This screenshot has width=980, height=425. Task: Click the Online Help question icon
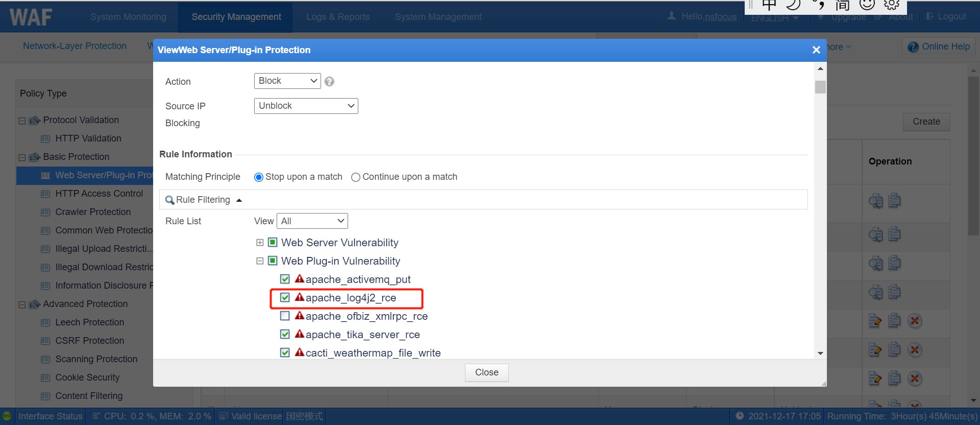[913, 47]
